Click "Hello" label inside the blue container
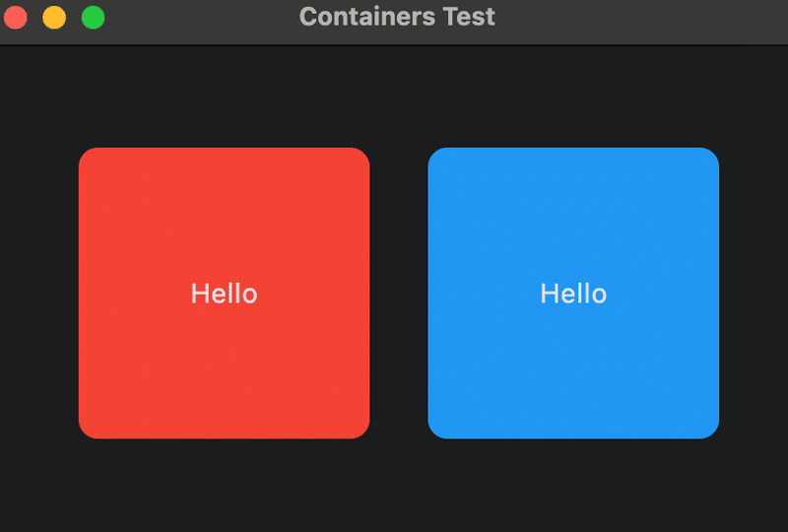This screenshot has width=788, height=532. coord(573,294)
